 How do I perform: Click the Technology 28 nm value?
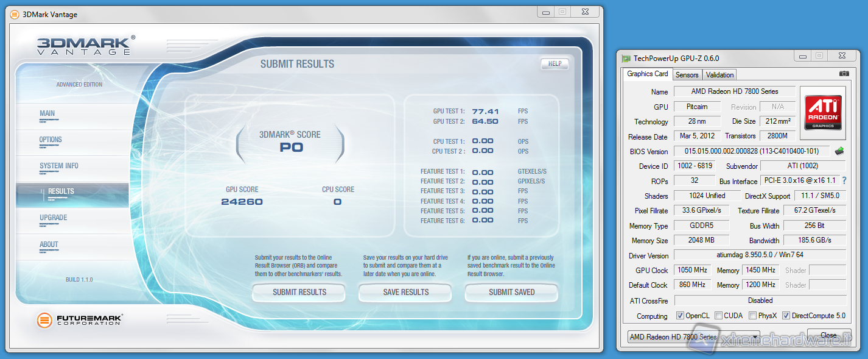(697, 121)
